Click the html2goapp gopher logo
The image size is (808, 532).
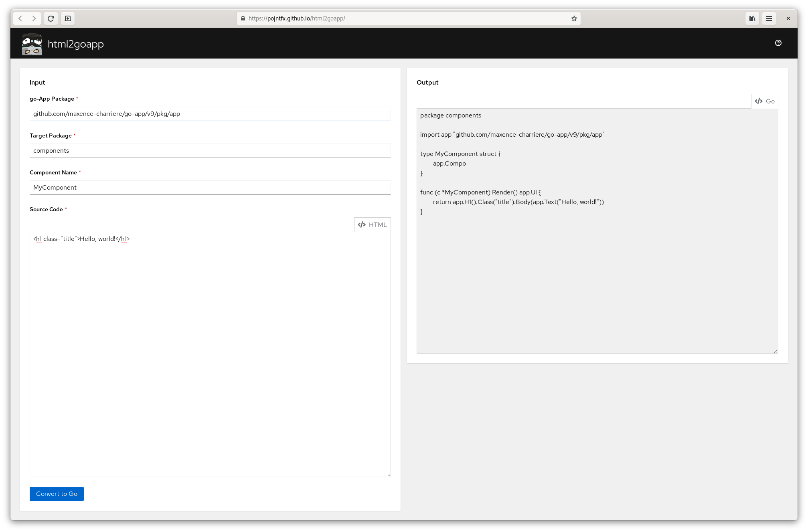32,44
